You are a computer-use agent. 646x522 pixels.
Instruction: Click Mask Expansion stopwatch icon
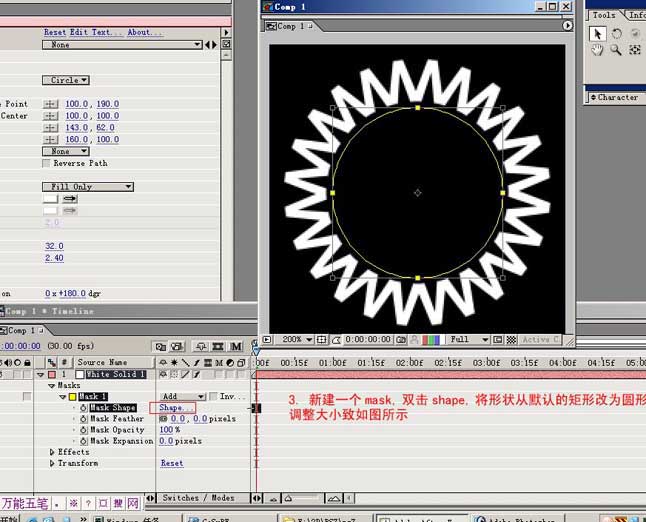pos(84,441)
